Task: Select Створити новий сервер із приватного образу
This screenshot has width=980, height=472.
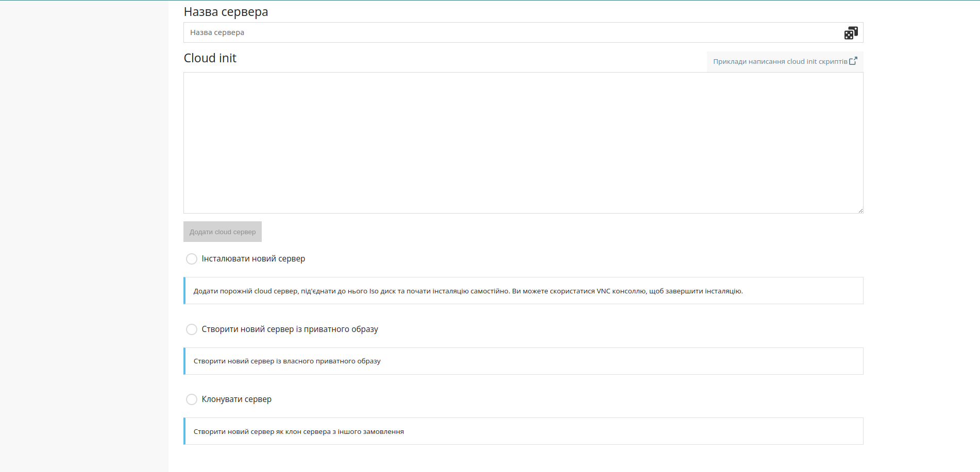Action: [192, 329]
